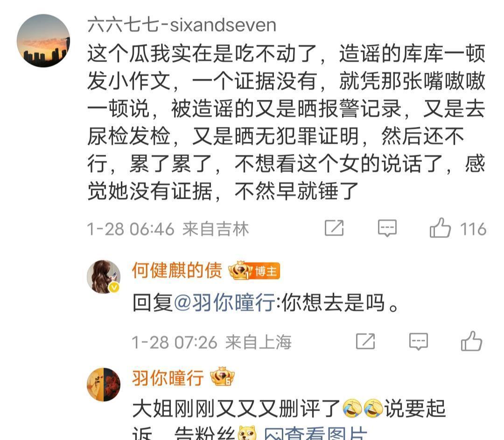Tap the 116 like count
Image resolution: width=504 pixels, height=440 pixels.
coord(473,229)
